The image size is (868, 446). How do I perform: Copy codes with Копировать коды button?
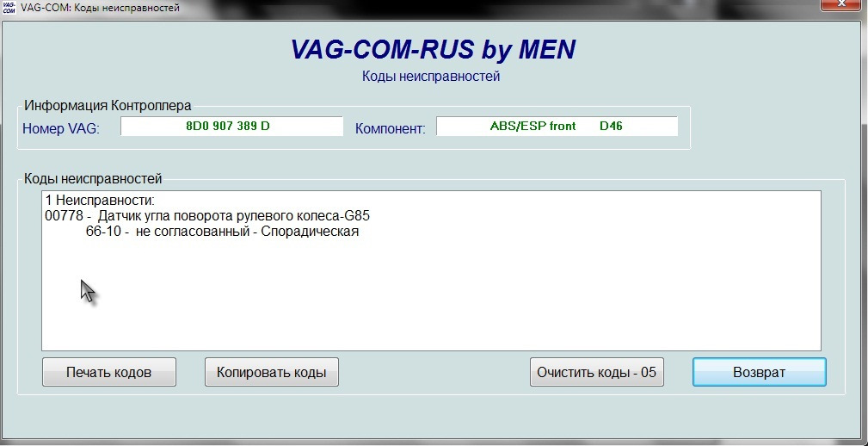(x=271, y=372)
